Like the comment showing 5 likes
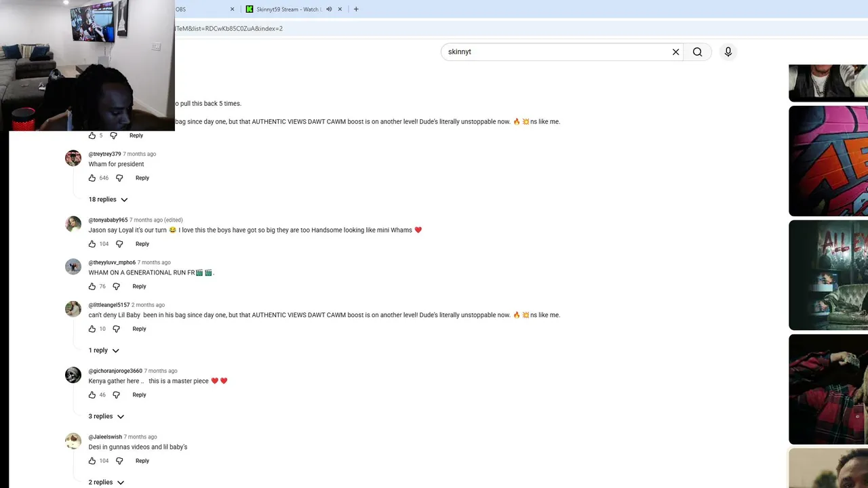The width and height of the screenshot is (868, 488). (92, 136)
